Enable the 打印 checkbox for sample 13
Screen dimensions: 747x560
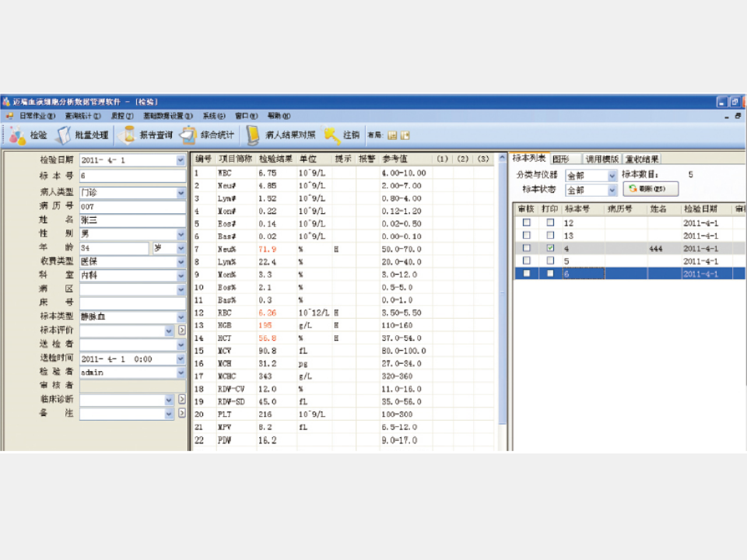[551, 235]
